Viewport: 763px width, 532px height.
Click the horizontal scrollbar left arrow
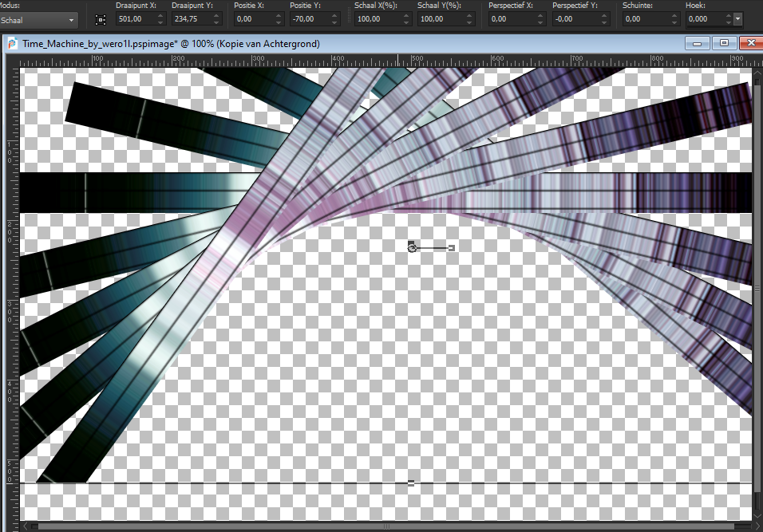point(26,526)
